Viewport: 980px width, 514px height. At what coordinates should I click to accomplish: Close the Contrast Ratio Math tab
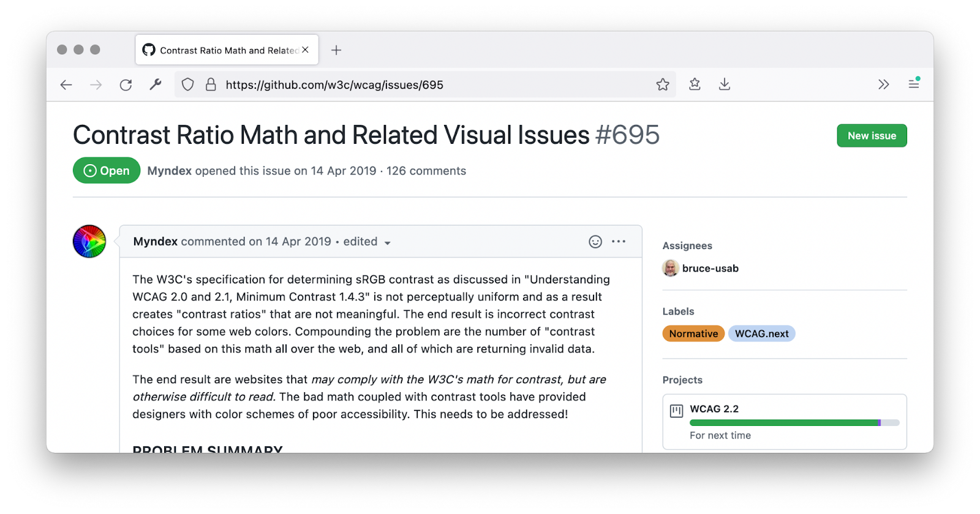click(x=305, y=50)
